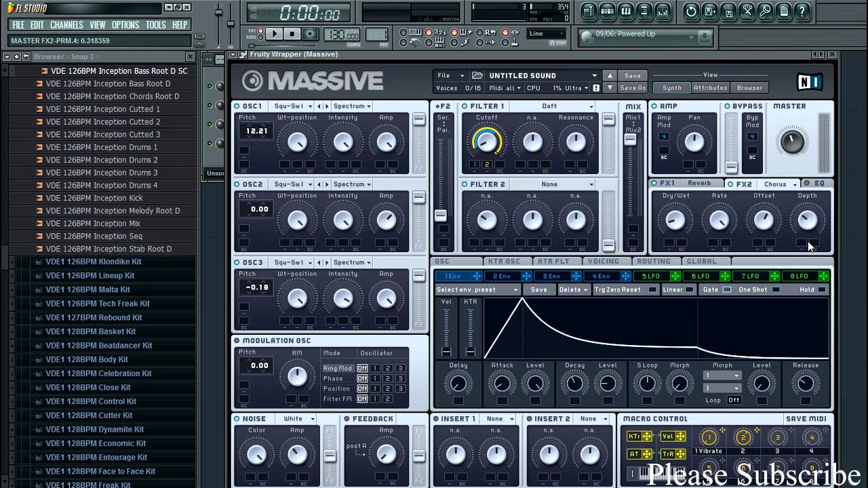Click the save-new-version toolbar icon
This screenshot has height=488, width=868.
pos(710,11)
